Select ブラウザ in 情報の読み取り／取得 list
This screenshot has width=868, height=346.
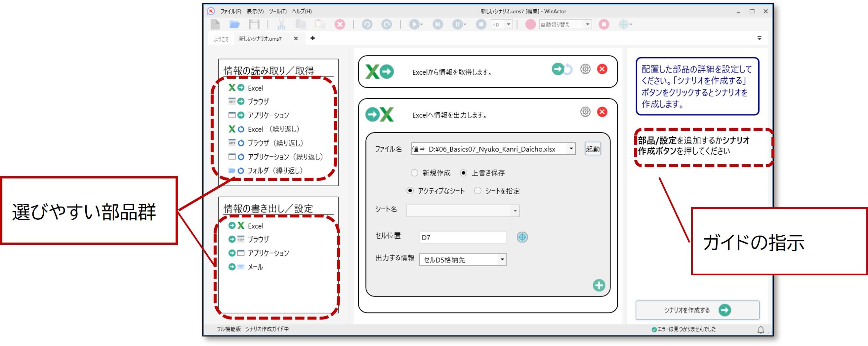tap(249, 101)
